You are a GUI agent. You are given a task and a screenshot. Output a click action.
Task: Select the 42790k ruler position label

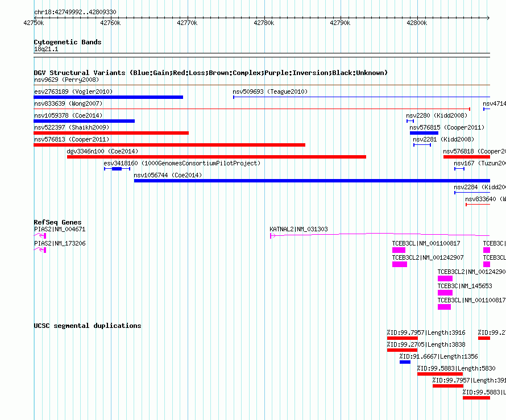pos(340,23)
